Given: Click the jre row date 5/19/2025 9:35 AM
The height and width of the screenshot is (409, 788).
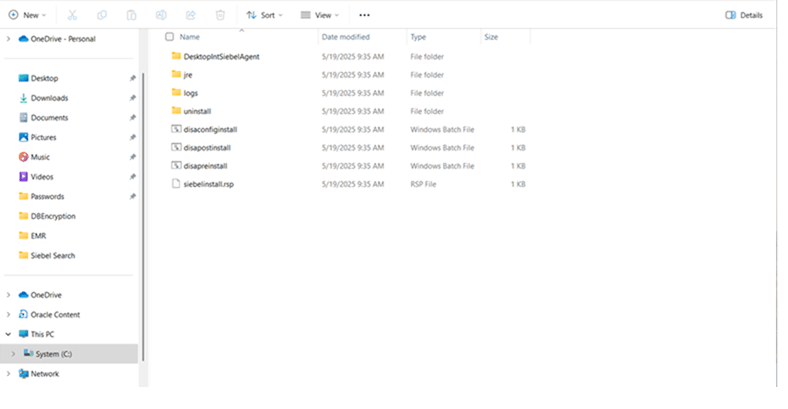Looking at the screenshot, I should [353, 74].
